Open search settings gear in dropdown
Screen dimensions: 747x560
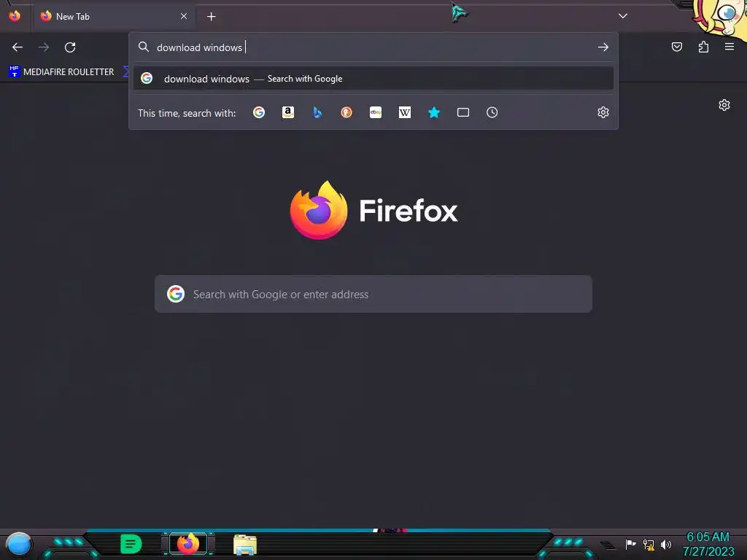click(x=603, y=112)
